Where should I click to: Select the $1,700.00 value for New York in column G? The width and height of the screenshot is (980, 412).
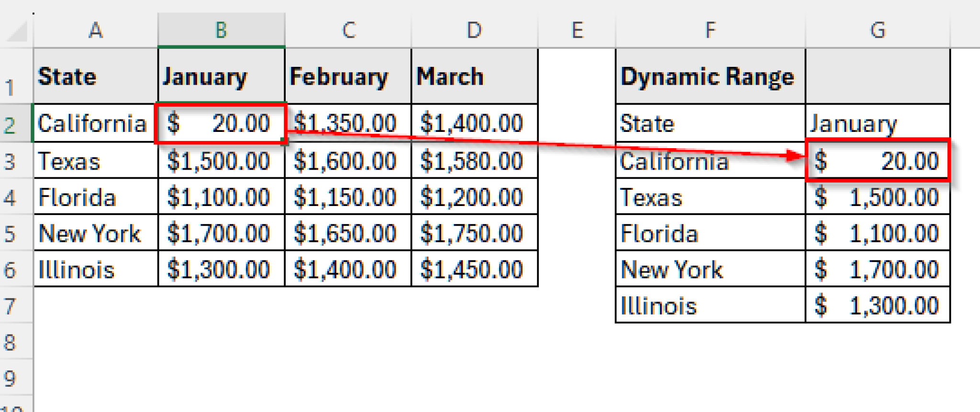(x=878, y=269)
